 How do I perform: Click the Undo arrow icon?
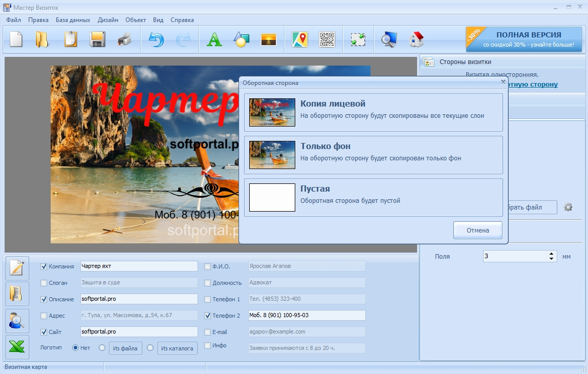click(156, 39)
